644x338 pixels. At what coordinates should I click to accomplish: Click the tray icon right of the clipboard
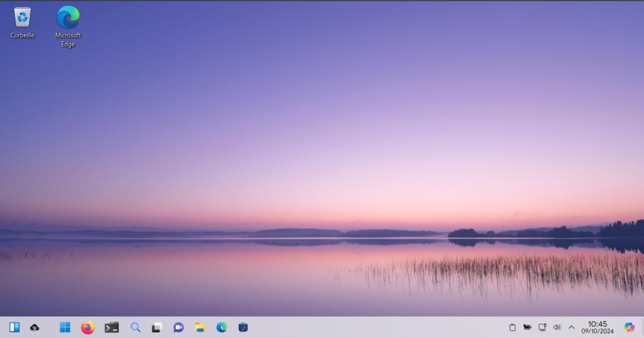[527, 327]
